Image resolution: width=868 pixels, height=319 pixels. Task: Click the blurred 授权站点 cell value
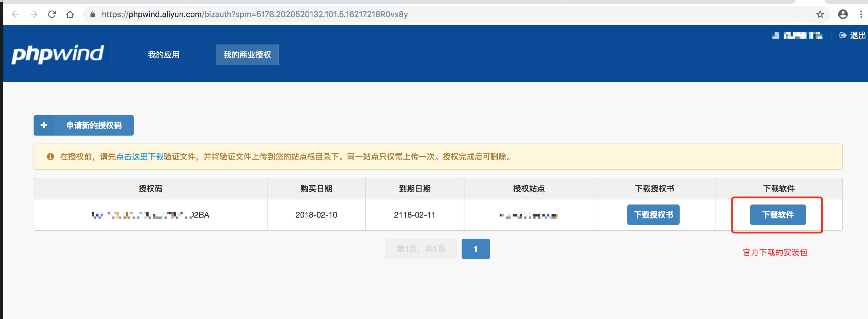529,216
